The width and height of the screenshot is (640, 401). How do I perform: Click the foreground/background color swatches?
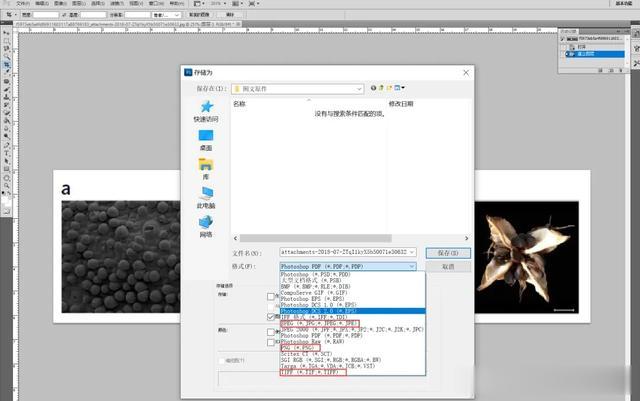pyautogui.click(x=6, y=200)
